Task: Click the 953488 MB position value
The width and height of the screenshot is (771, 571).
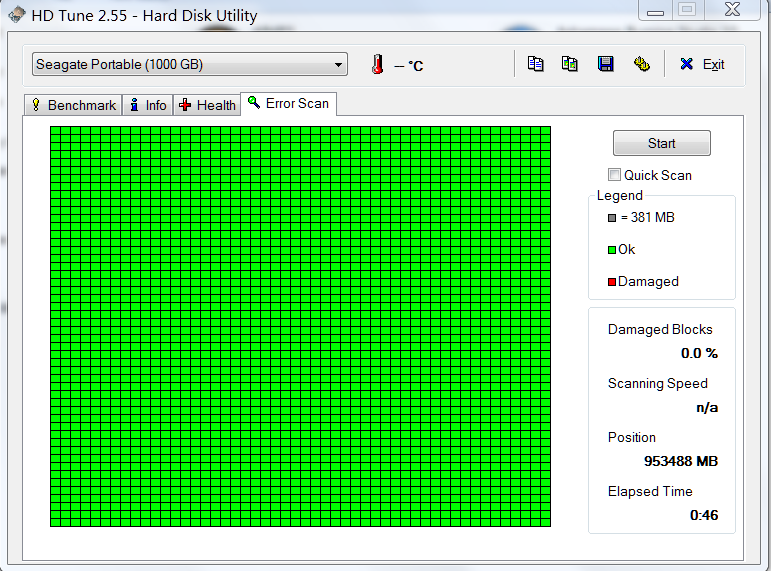Action: click(681, 461)
